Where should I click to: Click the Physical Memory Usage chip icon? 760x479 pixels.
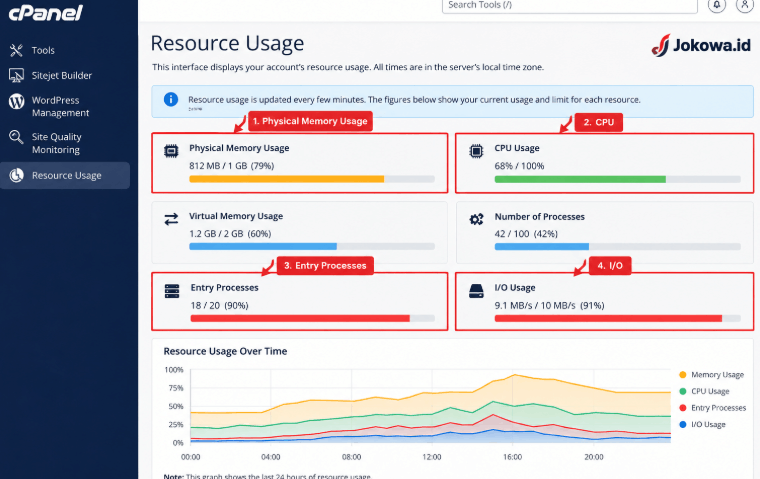(171, 151)
